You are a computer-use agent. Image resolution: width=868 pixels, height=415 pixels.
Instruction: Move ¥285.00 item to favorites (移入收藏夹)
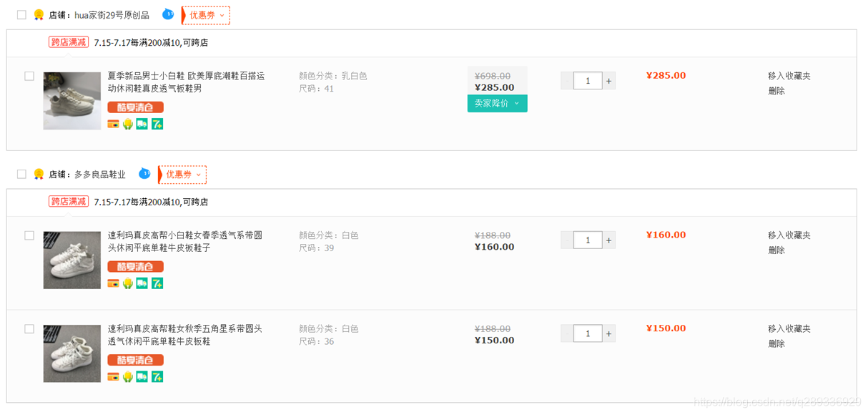point(789,76)
